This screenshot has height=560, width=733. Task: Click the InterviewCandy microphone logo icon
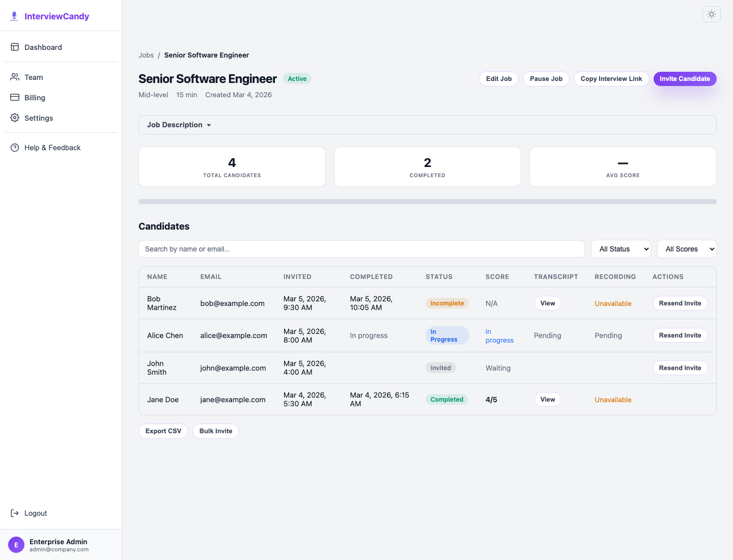(14, 16)
